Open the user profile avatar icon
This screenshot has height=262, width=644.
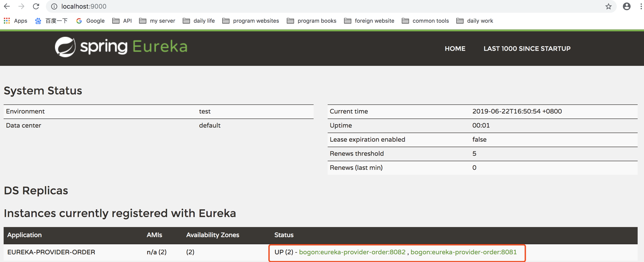pyautogui.click(x=627, y=7)
